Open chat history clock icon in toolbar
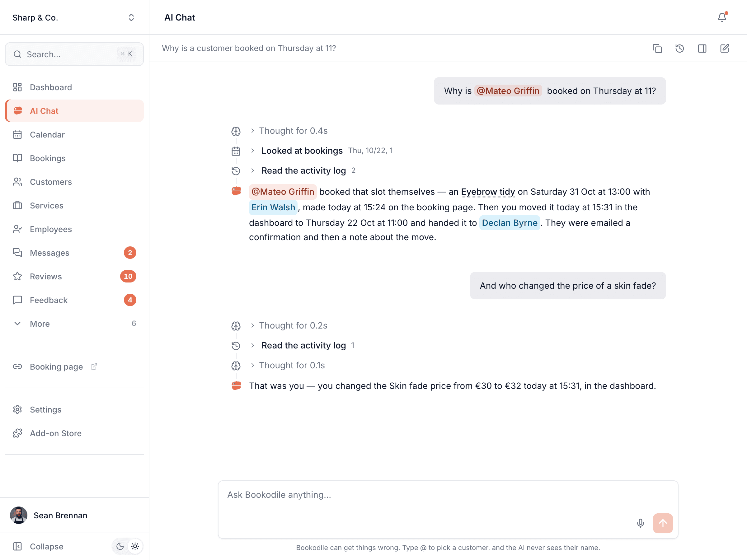 [679, 49]
